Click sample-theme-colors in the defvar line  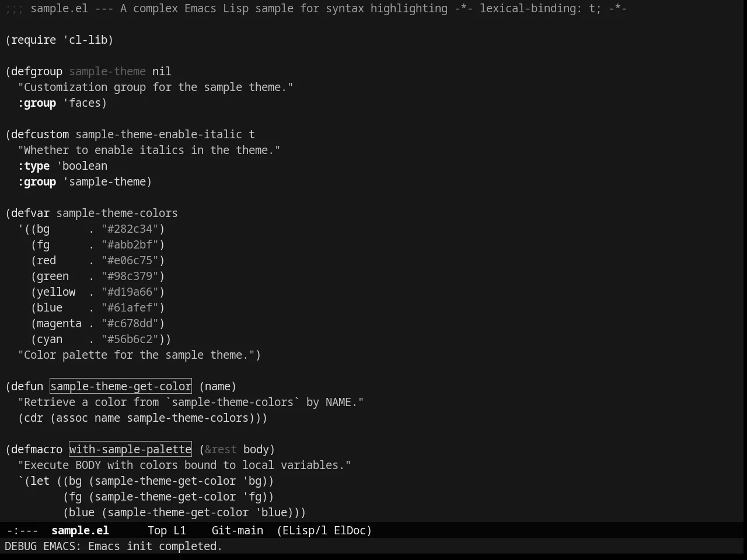click(x=117, y=213)
